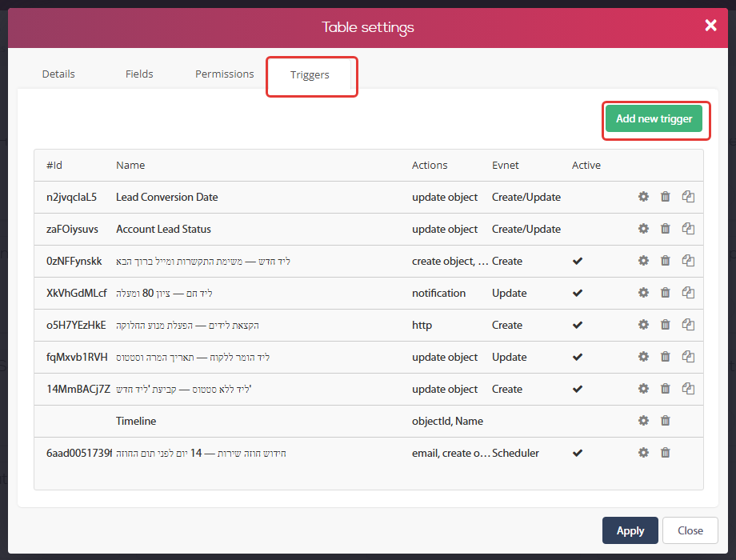Viewport: 736px width, 560px height.
Task: Click the 'Timeline' row name
Action: (x=136, y=421)
